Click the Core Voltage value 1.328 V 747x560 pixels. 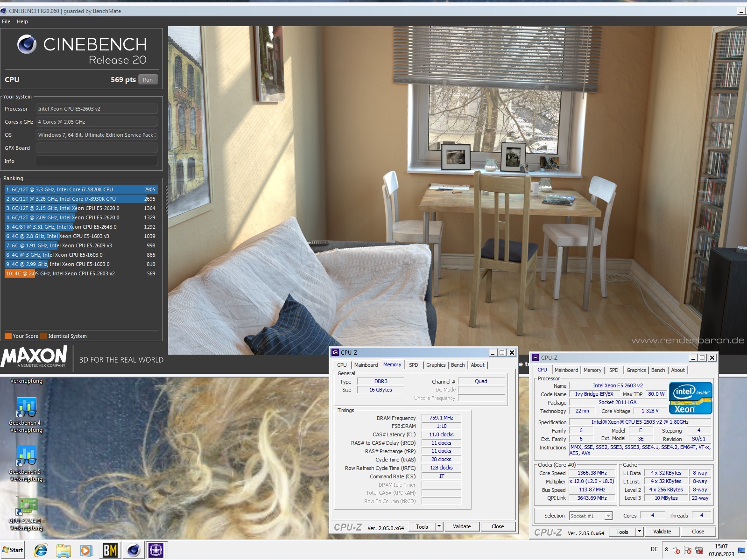[x=650, y=411]
